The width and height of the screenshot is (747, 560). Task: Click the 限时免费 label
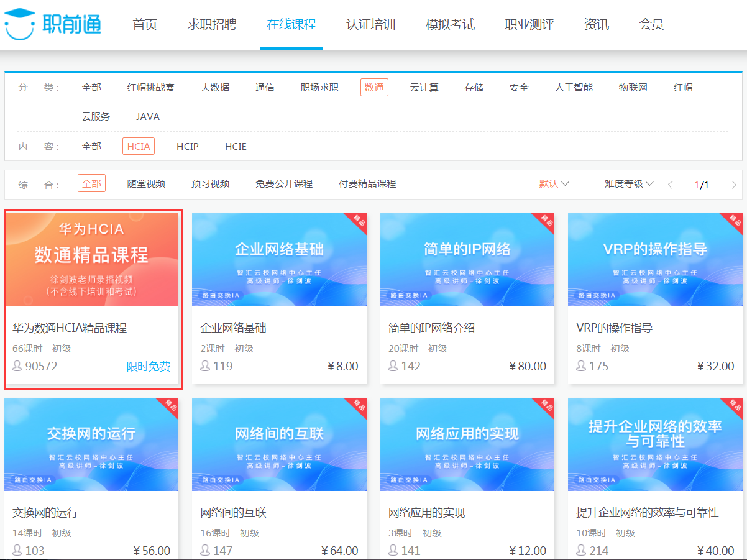pyautogui.click(x=149, y=367)
